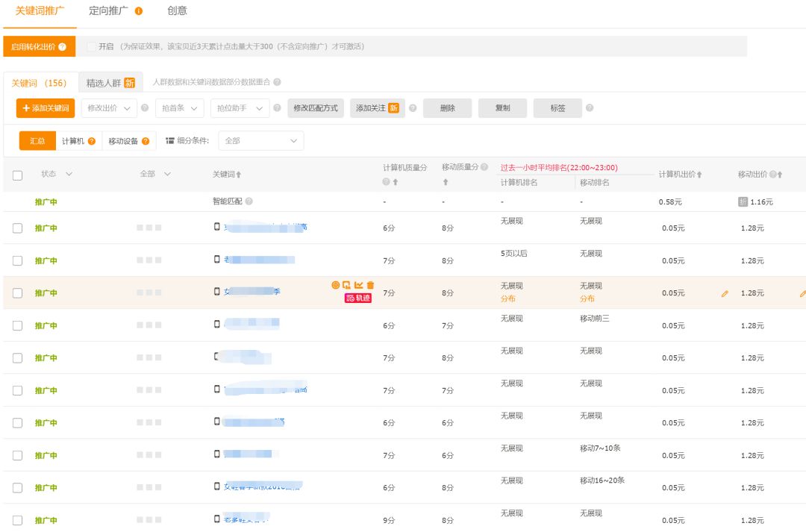Image resolution: width=806 pixels, height=532 pixels.
Task: Click the copy-flow icon beside the highlighted keyword
Action: click(x=347, y=284)
